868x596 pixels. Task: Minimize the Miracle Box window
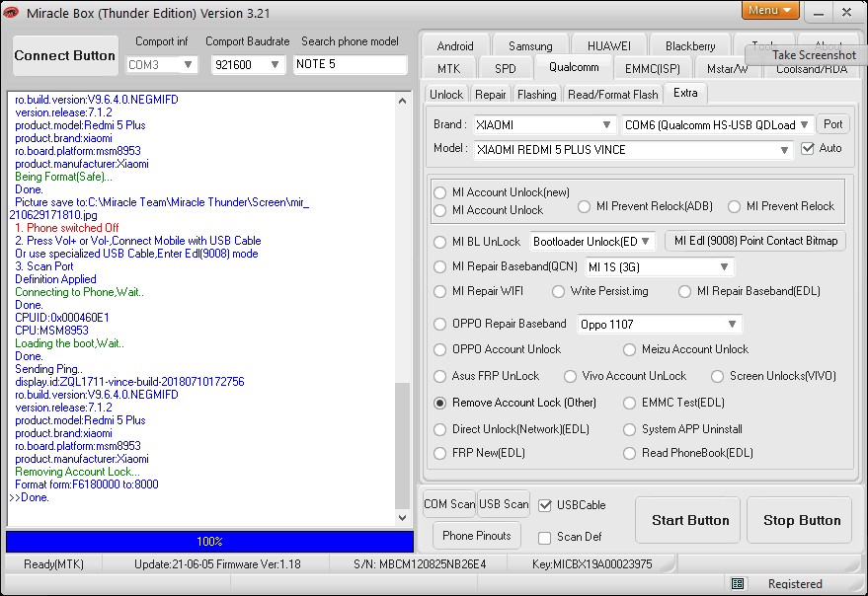tap(819, 13)
